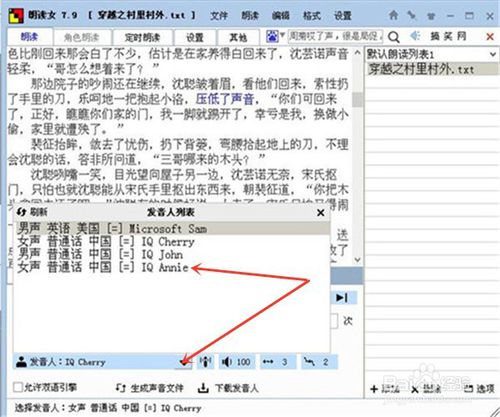500x417 pixels.
Task: Click the search text input field
Action: pos(335,36)
